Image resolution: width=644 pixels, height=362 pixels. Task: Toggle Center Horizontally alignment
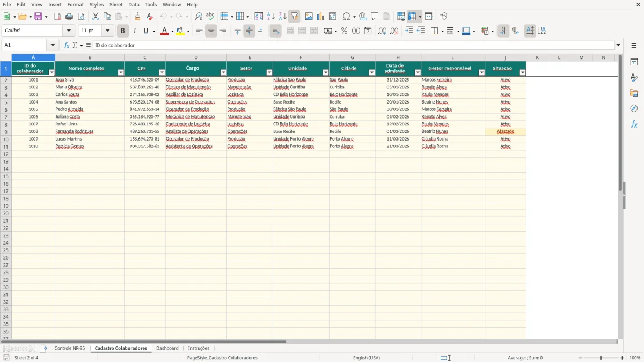tap(211, 31)
